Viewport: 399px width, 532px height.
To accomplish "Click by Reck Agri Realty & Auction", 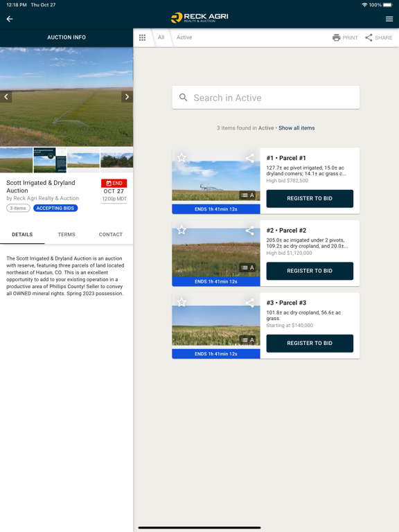I will (x=43, y=198).
